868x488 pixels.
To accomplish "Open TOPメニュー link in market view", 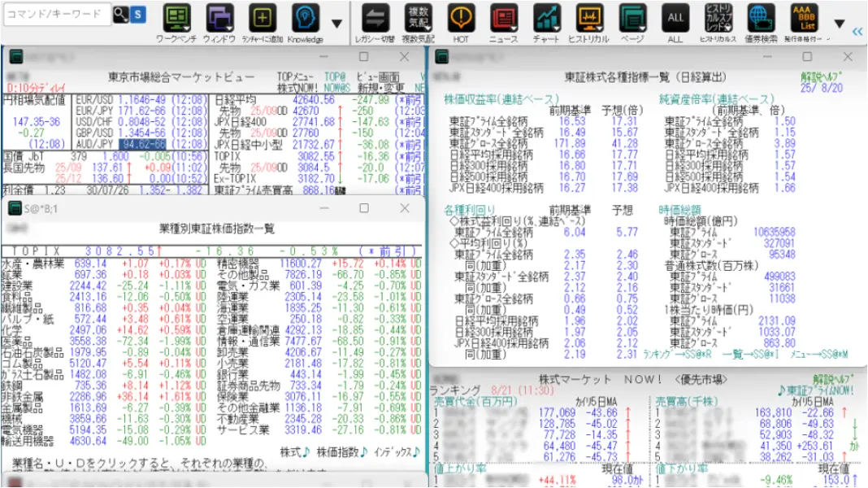I will 295,77.
